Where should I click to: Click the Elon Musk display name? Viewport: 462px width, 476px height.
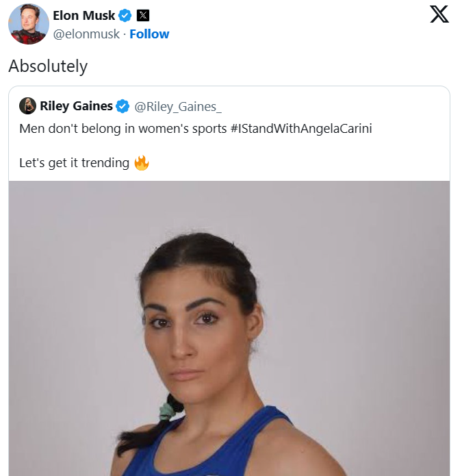pyautogui.click(x=84, y=15)
